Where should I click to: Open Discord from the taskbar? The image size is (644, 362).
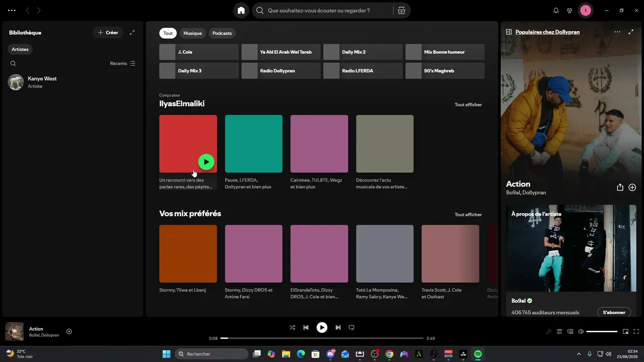tap(331, 354)
